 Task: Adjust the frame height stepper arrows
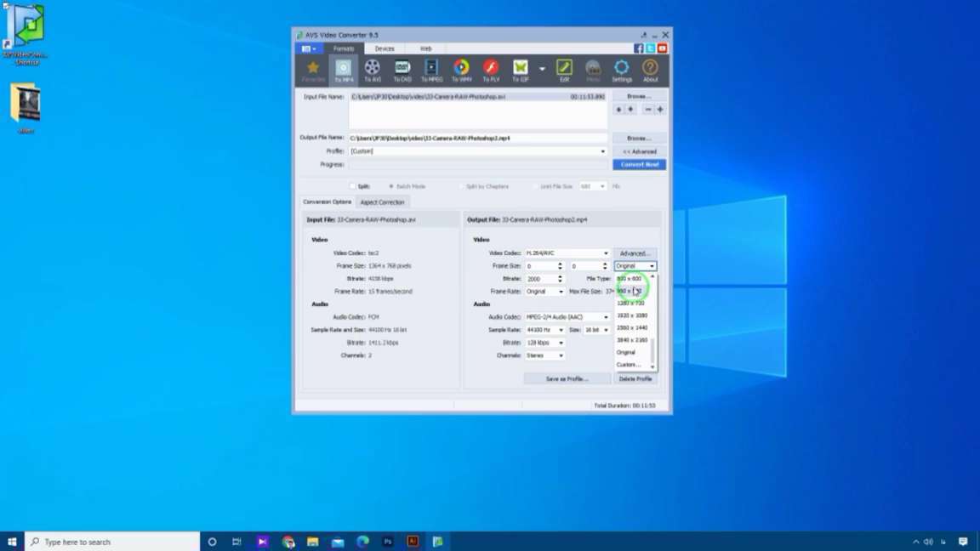click(x=604, y=266)
